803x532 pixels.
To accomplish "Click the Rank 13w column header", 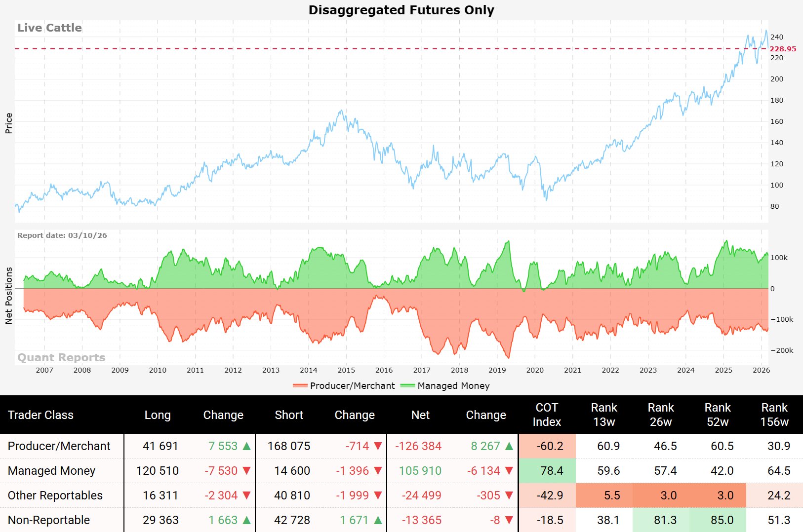I will pos(604,415).
